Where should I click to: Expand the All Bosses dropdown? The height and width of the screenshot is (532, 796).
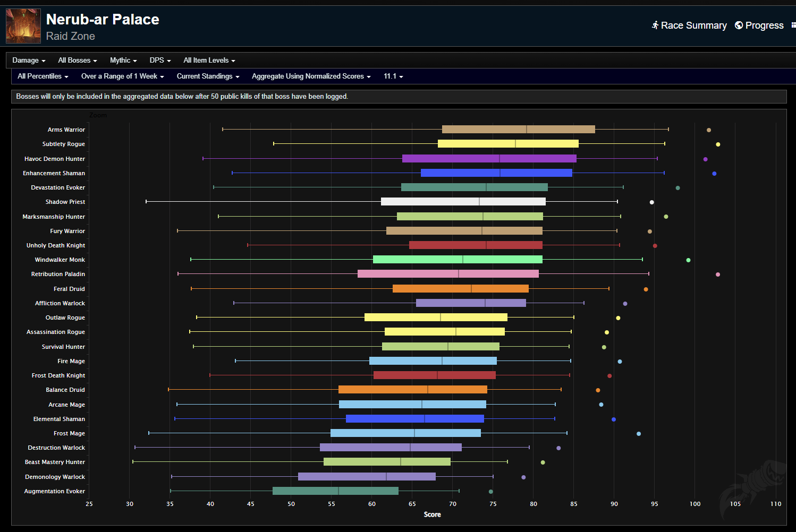click(78, 61)
